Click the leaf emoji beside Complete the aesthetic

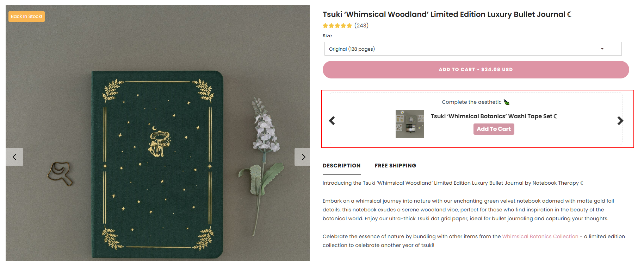[507, 102]
